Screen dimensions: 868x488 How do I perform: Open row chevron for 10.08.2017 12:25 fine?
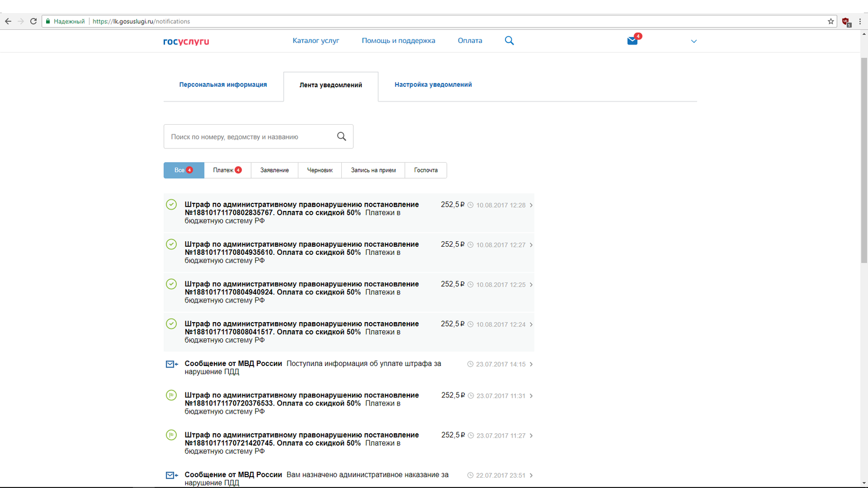[x=531, y=285]
